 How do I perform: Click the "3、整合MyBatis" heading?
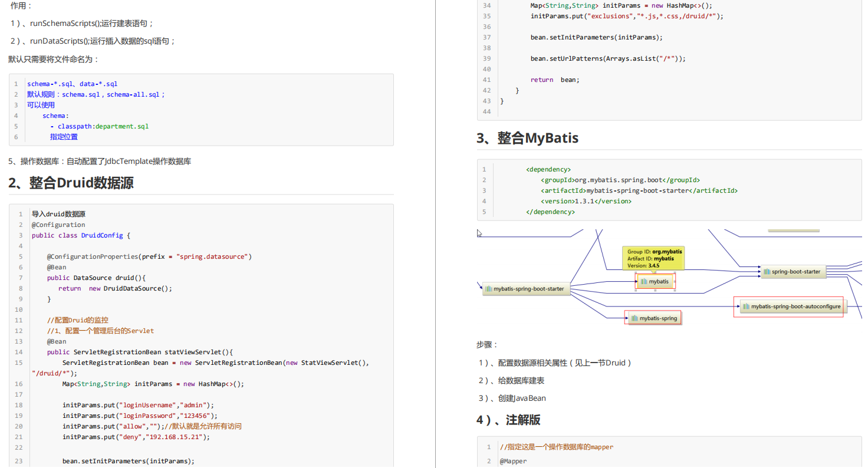[x=527, y=139]
